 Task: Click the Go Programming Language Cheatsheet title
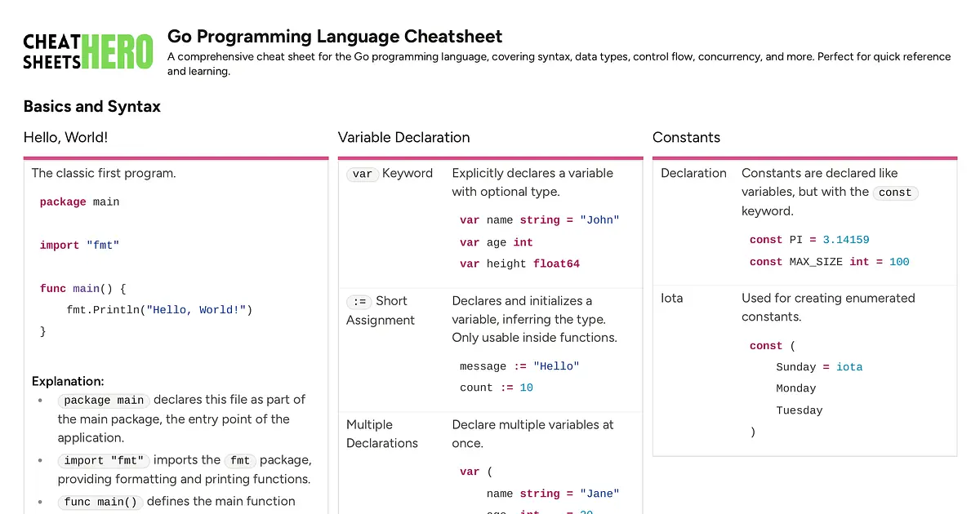pos(334,36)
